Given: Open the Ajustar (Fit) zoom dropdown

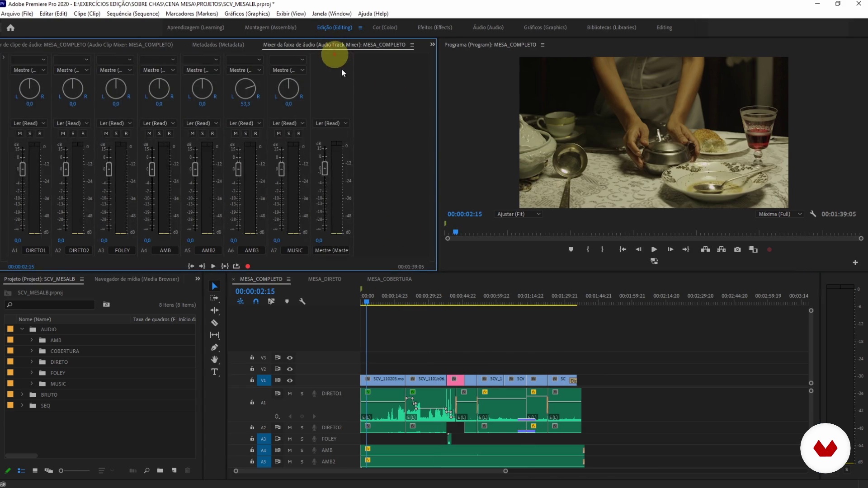Looking at the screenshot, I should pyautogui.click(x=519, y=214).
